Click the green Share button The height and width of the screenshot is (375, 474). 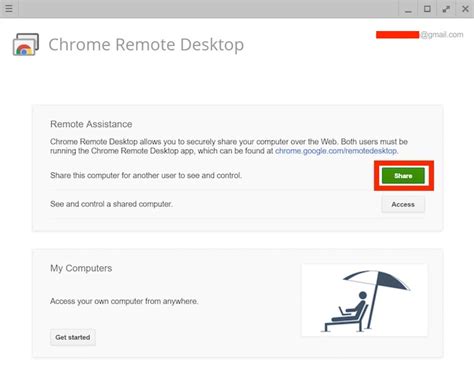[x=403, y=176]
